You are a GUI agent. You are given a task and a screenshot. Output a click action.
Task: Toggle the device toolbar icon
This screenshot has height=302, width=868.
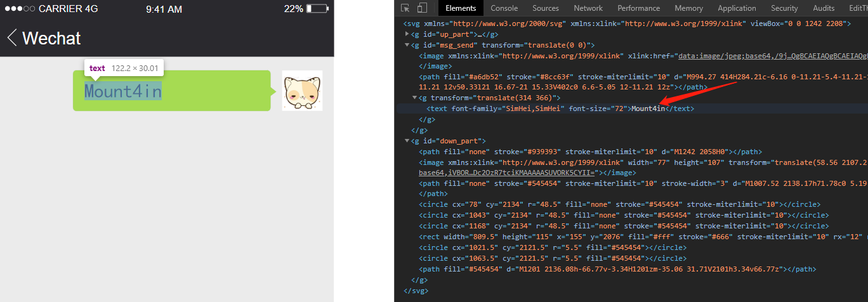422,8
